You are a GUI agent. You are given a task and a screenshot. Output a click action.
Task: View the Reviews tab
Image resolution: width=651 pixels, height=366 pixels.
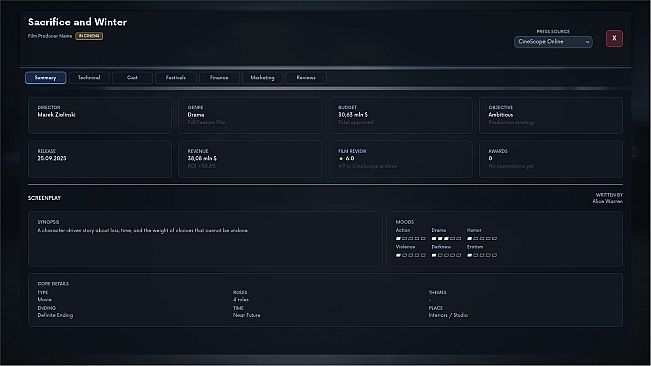point(306,78)
